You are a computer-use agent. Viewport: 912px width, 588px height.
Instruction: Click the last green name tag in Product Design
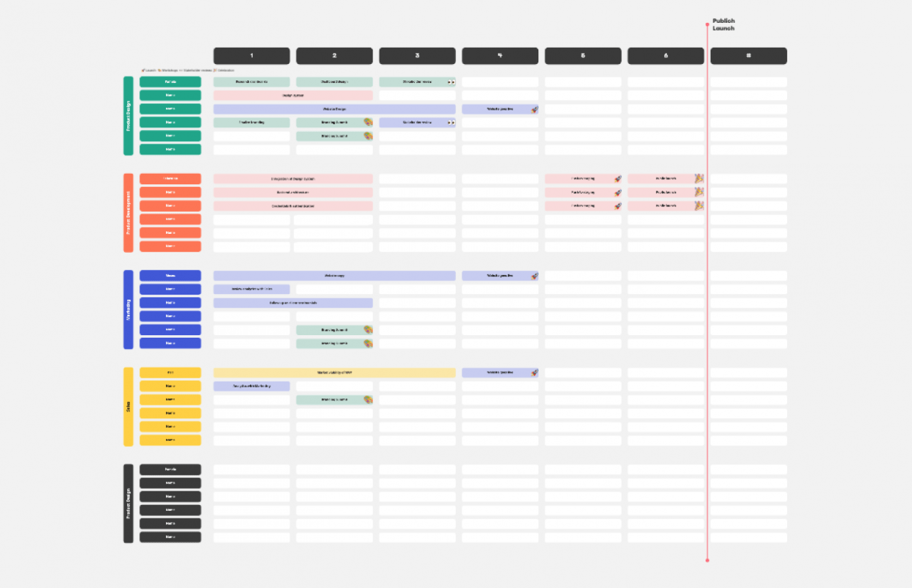coord(171,150)
